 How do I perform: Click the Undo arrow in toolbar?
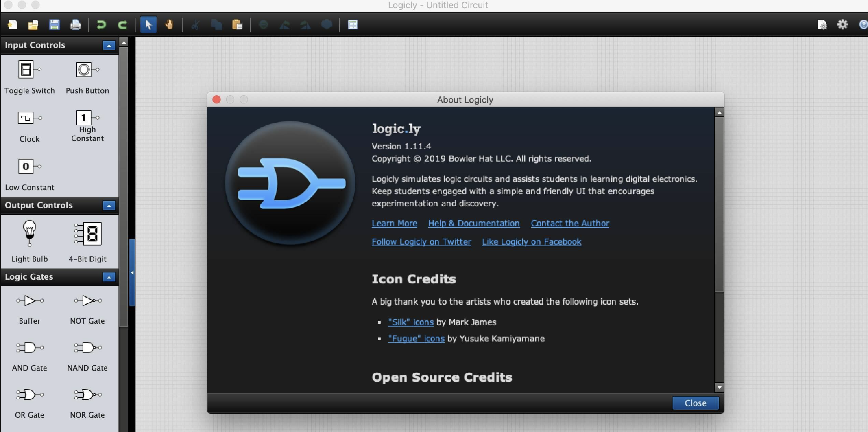tap(101, 25)
